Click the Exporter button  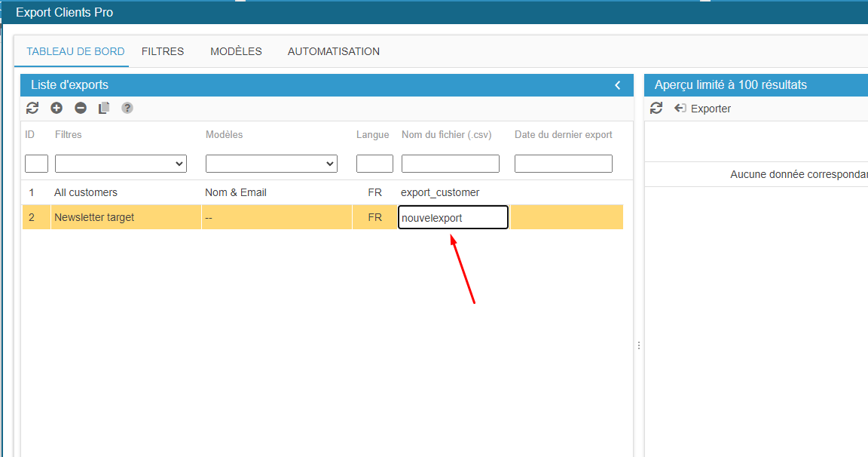tap(703, 109)
